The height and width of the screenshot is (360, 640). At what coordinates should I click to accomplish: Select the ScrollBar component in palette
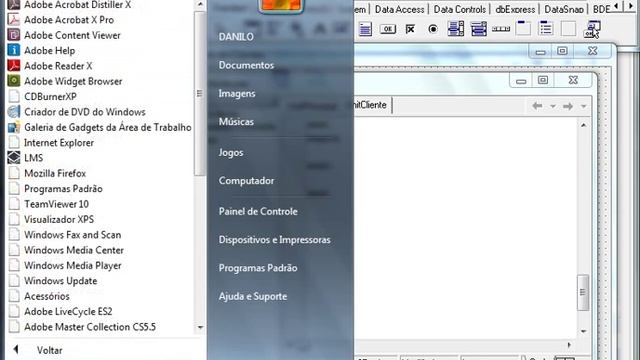click(501, 29)
